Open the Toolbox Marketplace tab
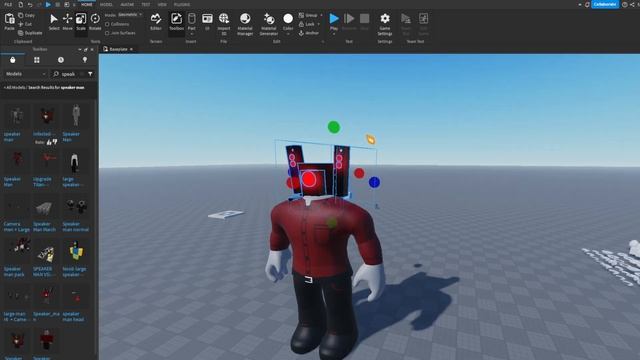 (x=13, y=60)
